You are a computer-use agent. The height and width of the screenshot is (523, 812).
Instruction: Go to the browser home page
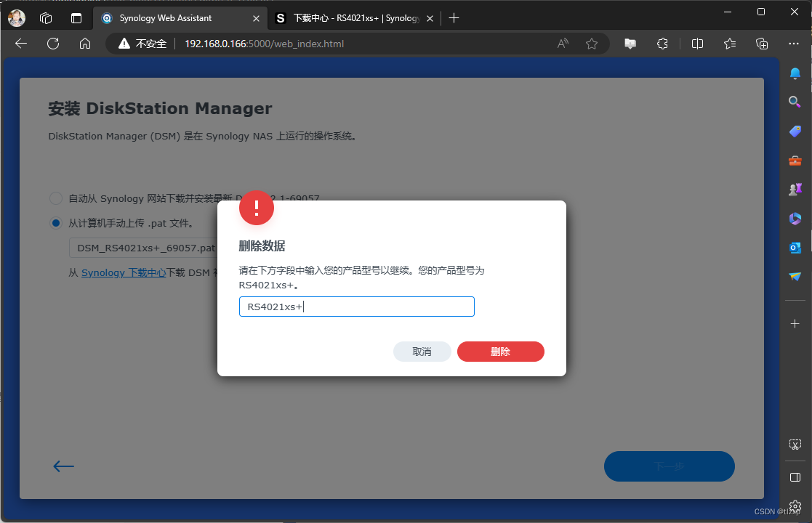[85, 44]
